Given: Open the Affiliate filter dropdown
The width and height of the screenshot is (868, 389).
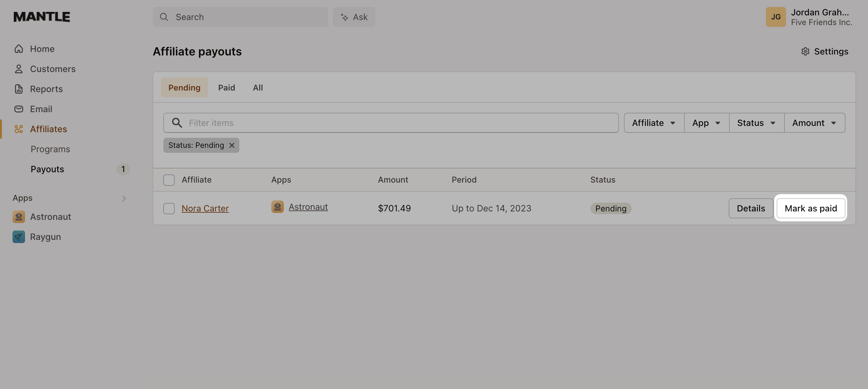Looking at the screenshot, I should pos(653,122).
